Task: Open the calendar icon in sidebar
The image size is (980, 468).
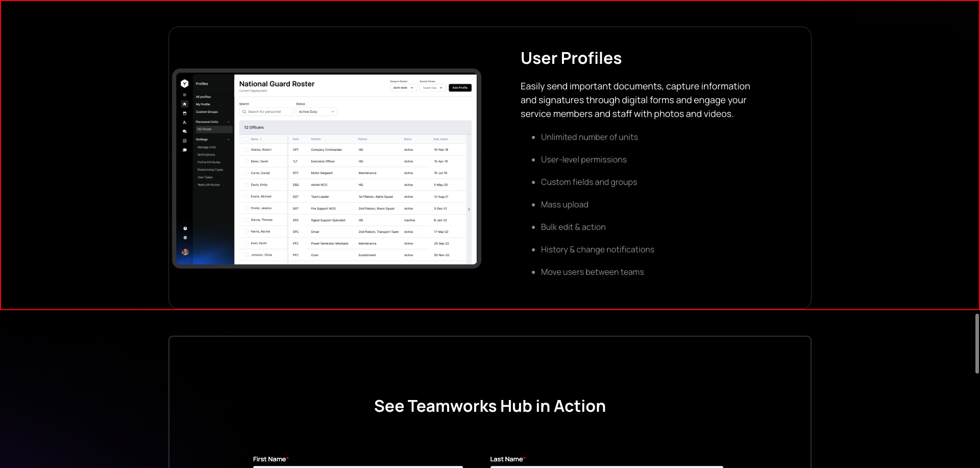Action: point(185,113)
